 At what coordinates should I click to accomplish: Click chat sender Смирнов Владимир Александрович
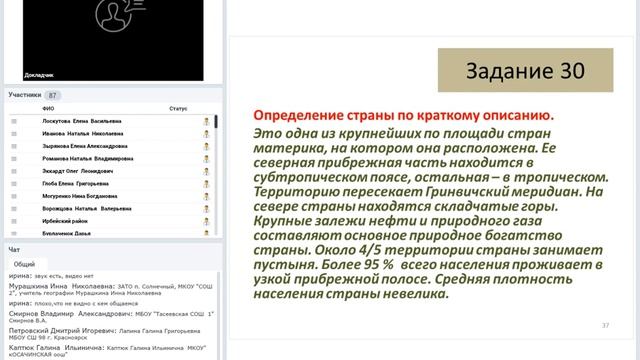pos(71,314)
